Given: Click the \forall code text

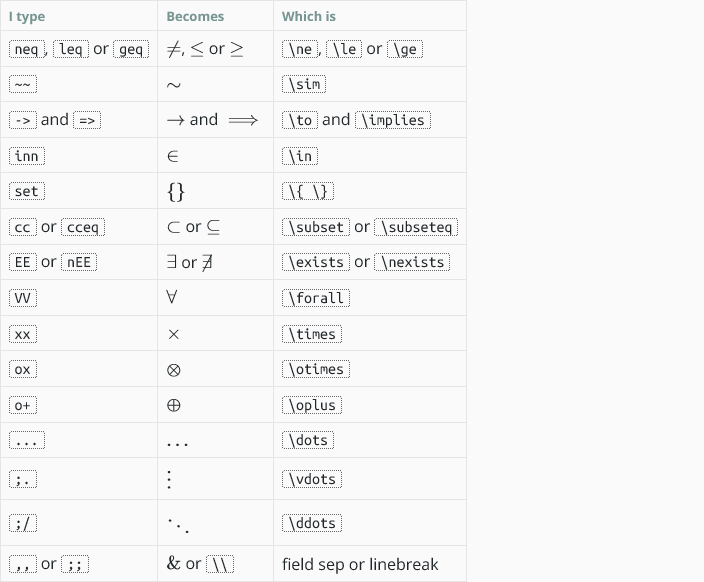Looking at the screenshot, I should tap(316, 298).
